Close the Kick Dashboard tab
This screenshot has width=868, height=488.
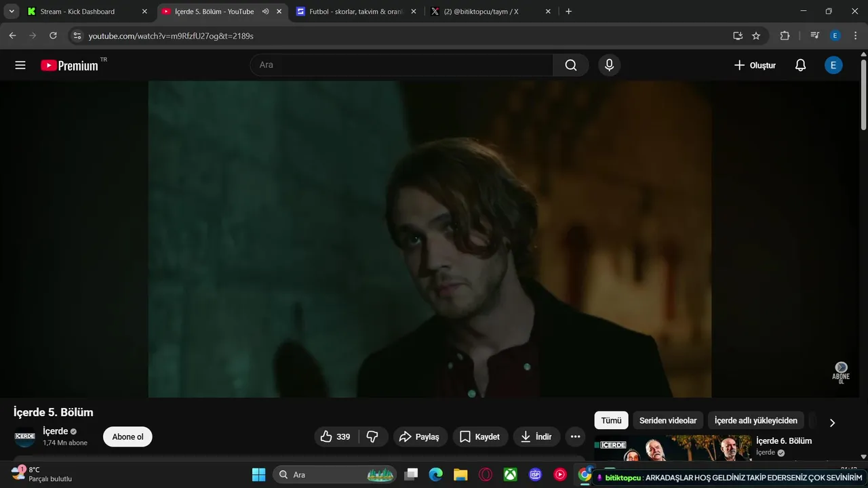pyautogui.click(x=144, y=12)
